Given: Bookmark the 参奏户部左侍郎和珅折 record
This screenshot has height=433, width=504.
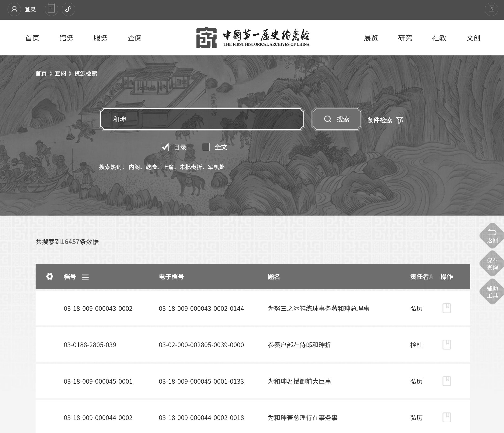Looking at the screenshot, I should click(x=447, y=345).
